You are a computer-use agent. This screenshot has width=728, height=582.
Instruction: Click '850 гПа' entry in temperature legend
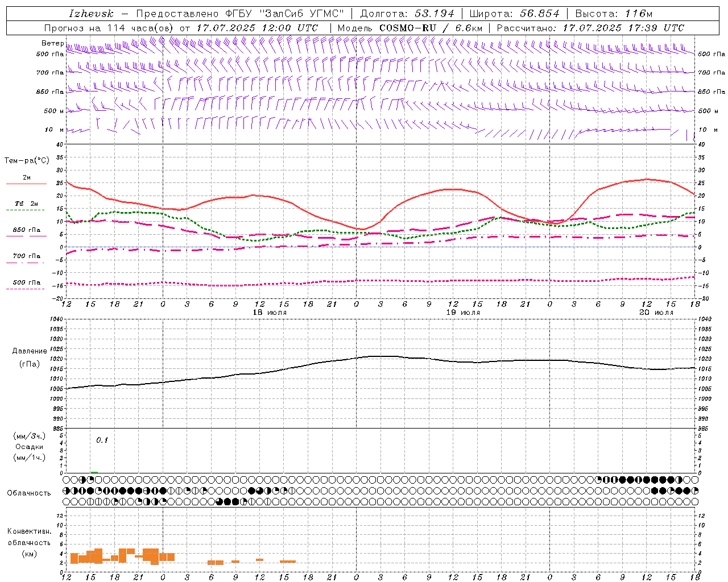coord(26,230)
